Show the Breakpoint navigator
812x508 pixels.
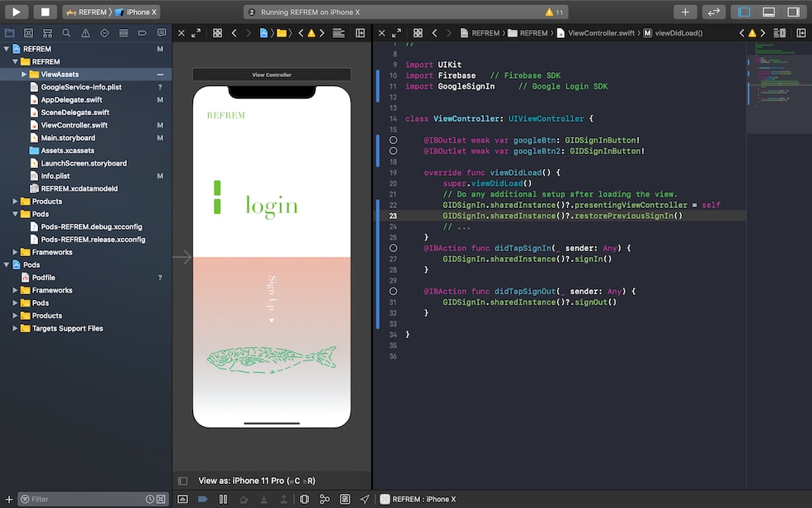[143, 33]
